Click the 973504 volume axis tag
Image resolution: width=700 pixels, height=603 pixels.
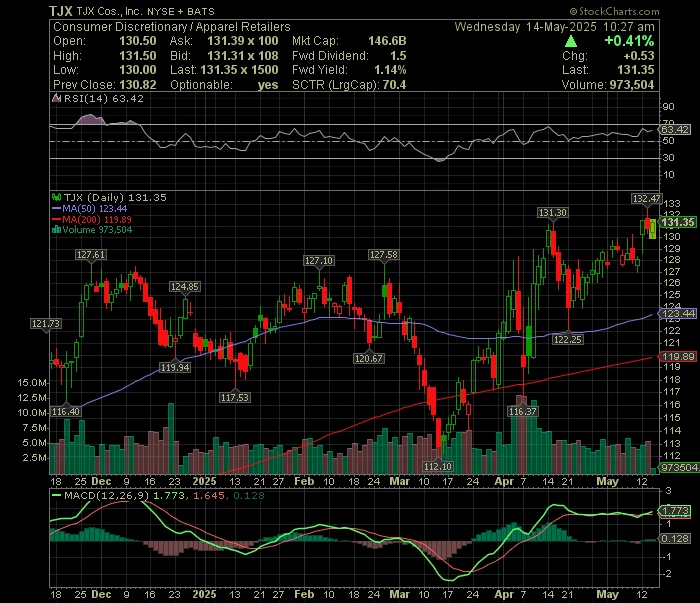pos(679,467)
